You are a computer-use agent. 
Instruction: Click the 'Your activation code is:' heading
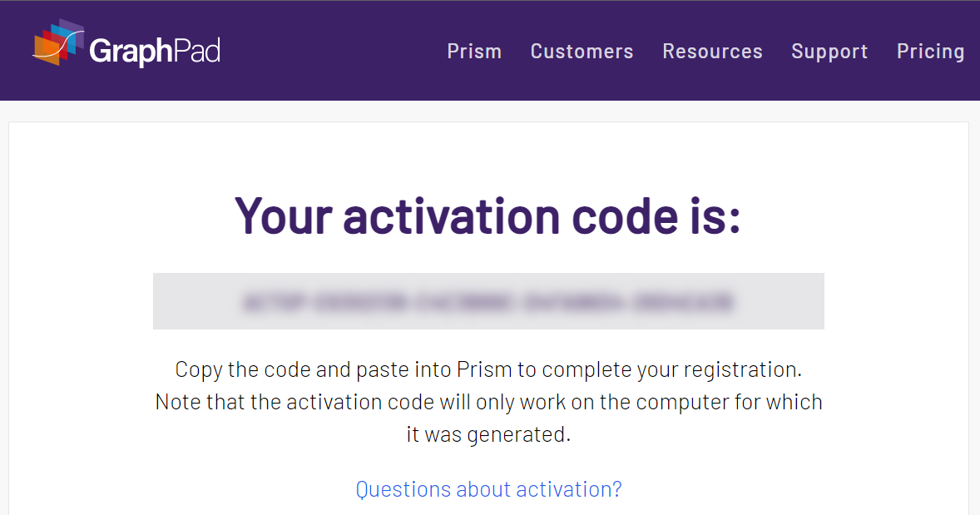(x=488, y=215)
